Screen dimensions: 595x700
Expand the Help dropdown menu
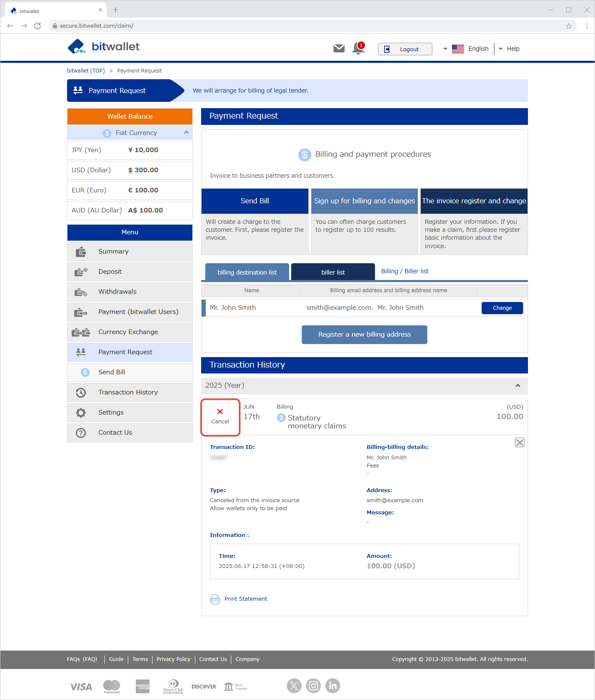[509, 49]
